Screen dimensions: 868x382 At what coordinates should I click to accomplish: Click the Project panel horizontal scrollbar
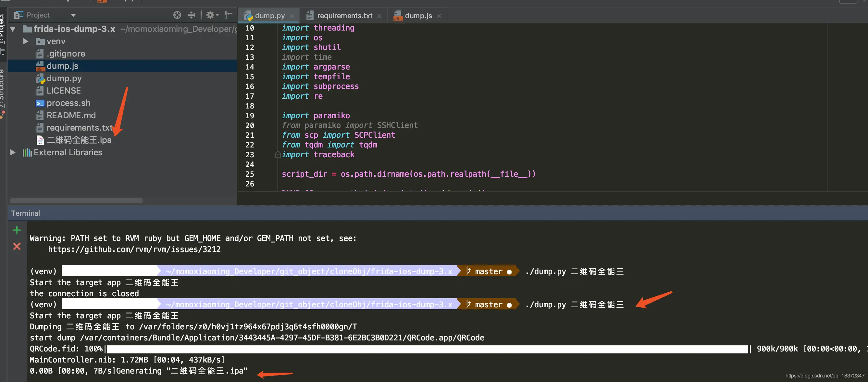point(76,201)
